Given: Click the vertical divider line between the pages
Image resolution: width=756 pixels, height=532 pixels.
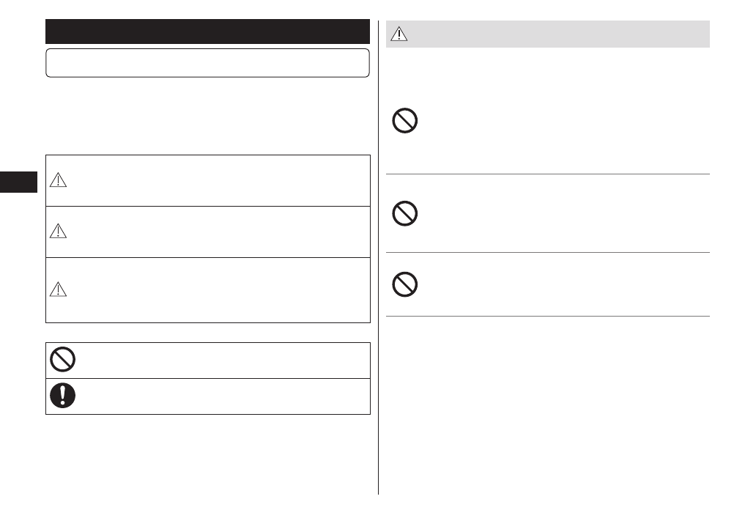Looking at the screenshot, I should pos(379,293).
